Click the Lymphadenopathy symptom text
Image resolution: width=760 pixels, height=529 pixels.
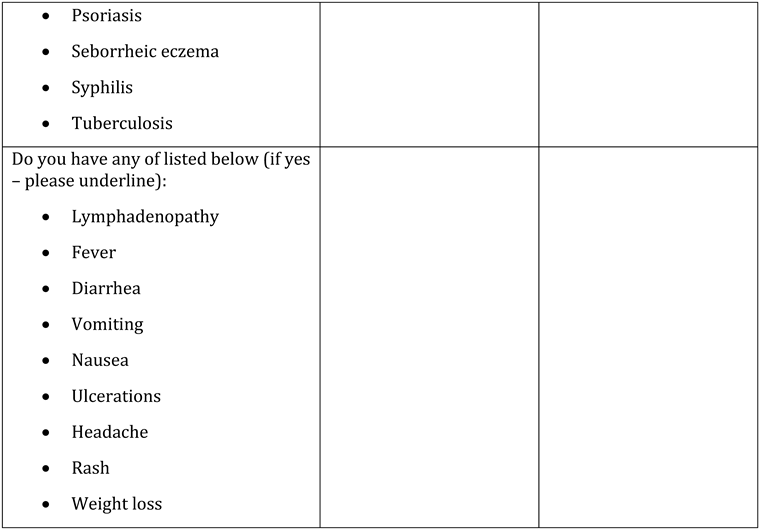144,217
